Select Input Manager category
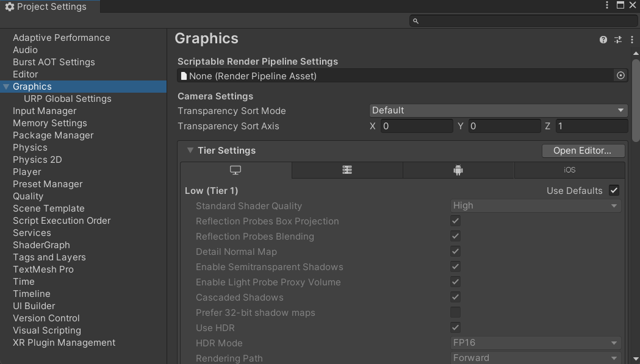Image resolution: width=640 pixels, height=364 pixels. click(x=45, y=111)
